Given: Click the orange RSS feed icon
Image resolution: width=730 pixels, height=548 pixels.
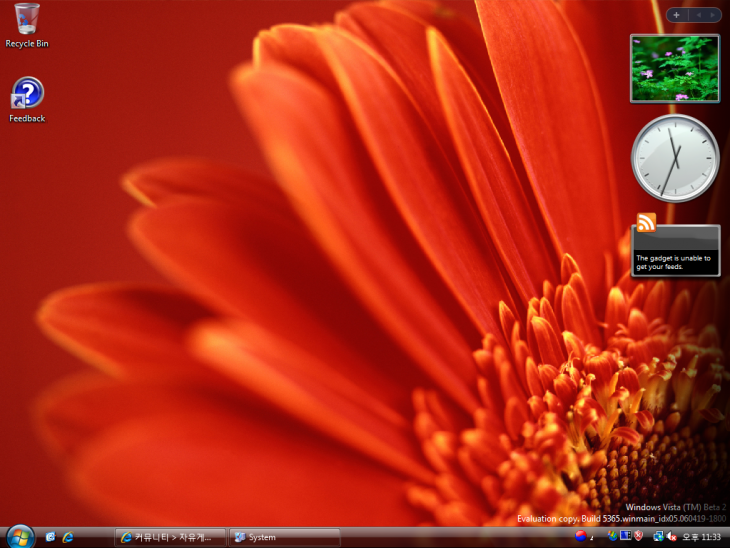Looking at the screenshot, I should pyautogui.click(x=646, y=223).
